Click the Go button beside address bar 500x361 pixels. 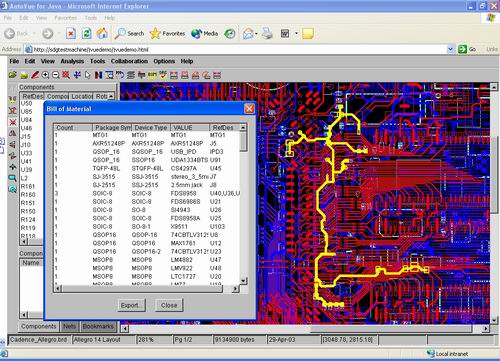(467, 49)
